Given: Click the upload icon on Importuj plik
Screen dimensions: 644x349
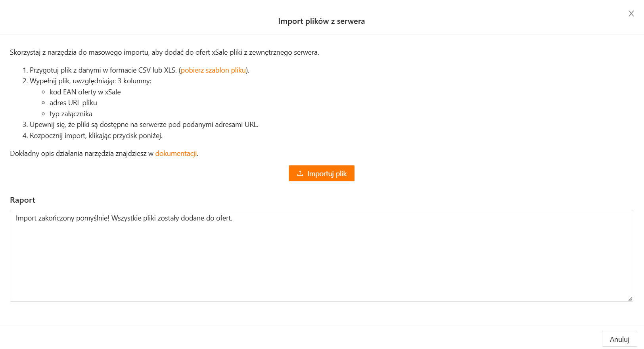Looking at the screenshot, I should coord(300,173).
